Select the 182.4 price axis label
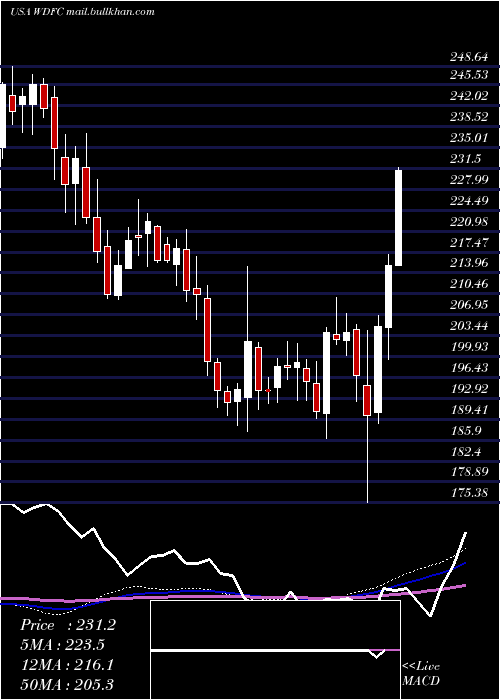The height and width of the screenshot is (700, 500). (466, 452)
